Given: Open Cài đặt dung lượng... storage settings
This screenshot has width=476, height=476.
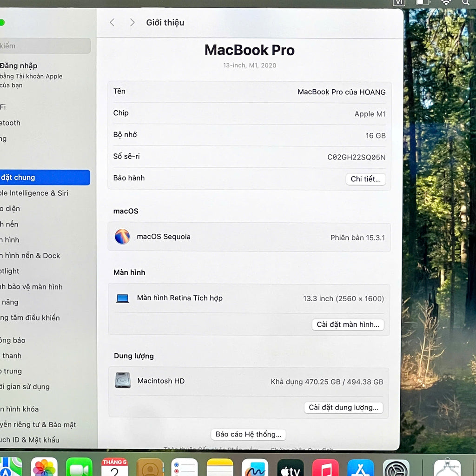Looking at the screenshot, I should [x=344, y=407].
